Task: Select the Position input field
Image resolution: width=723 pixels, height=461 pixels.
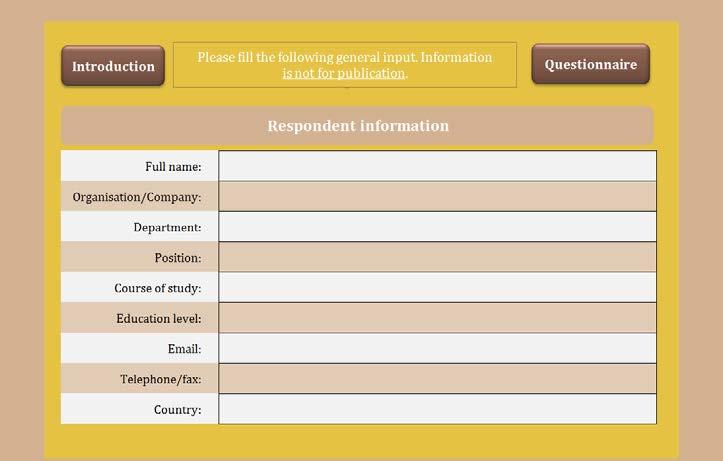Action: (438, 257)
